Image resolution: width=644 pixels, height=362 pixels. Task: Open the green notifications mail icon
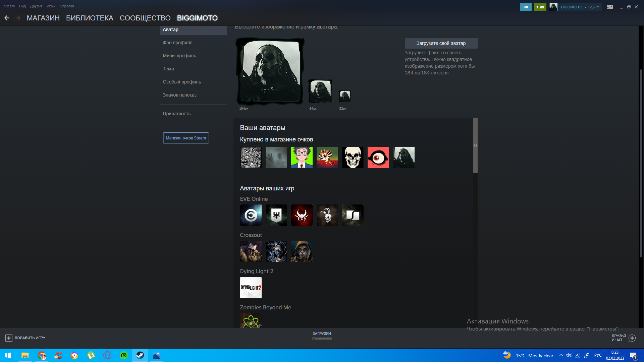click(540, 7)
